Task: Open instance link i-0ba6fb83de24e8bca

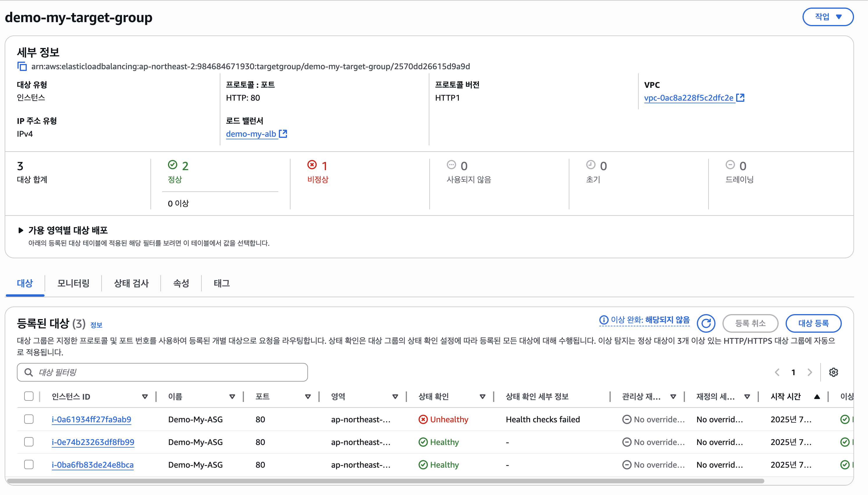Action: click(93, 465)
